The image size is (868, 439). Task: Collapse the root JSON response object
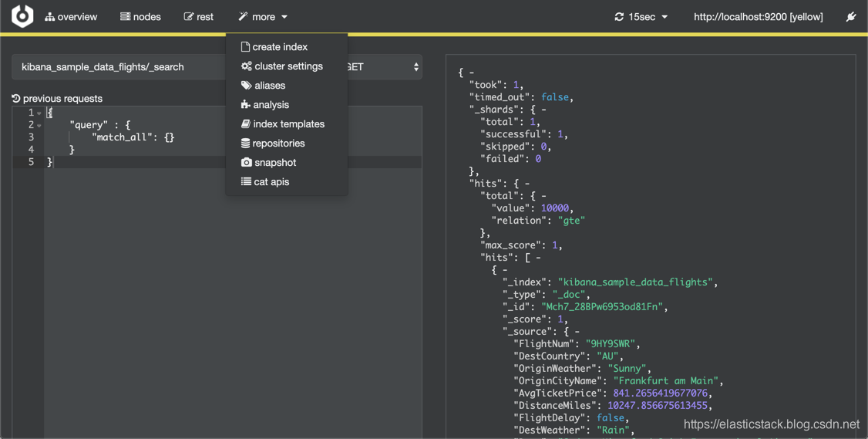tap(471, 73)
